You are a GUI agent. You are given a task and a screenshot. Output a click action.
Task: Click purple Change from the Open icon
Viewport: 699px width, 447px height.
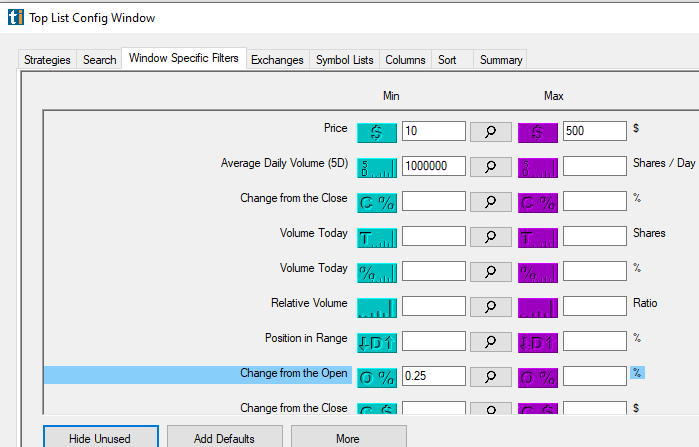538,378
